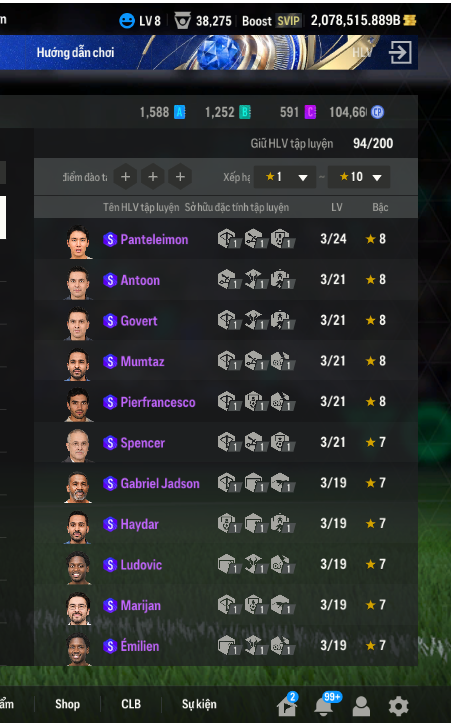The image size is (451, 723).
Task: Open the profile person icon
Action: [x=361, y=706]
